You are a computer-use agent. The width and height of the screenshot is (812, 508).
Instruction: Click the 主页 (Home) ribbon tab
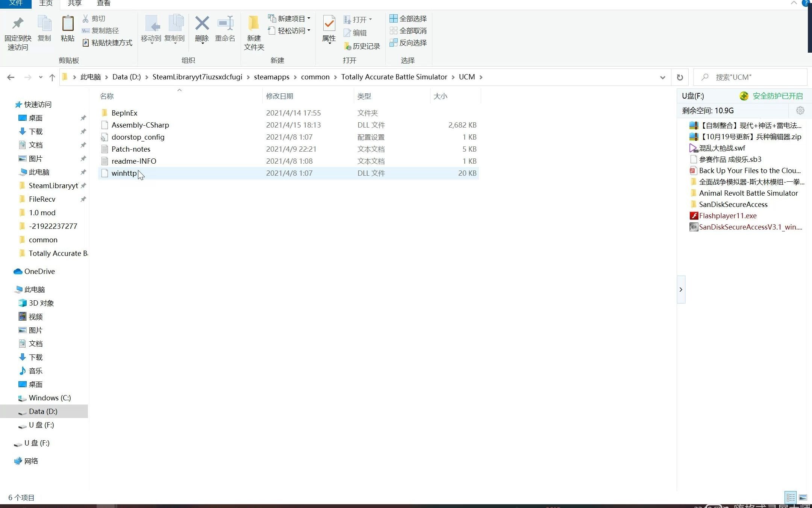45,4
